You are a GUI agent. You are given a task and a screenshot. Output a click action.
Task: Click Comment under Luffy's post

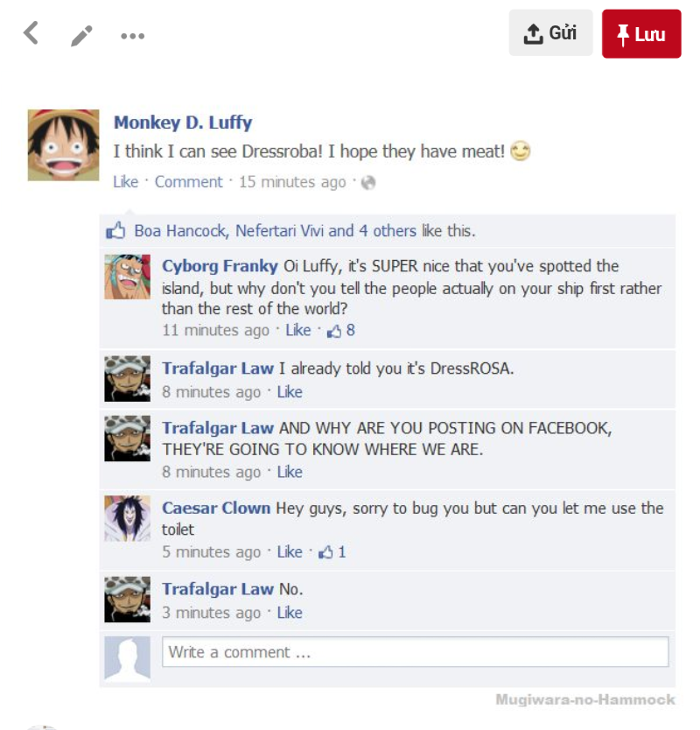[188, 182]
